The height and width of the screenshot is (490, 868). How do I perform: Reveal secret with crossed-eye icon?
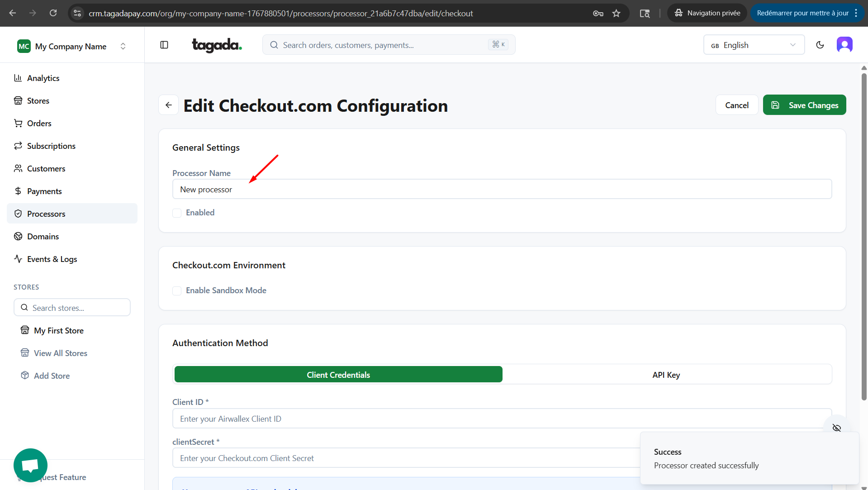[x=836, y=428]
